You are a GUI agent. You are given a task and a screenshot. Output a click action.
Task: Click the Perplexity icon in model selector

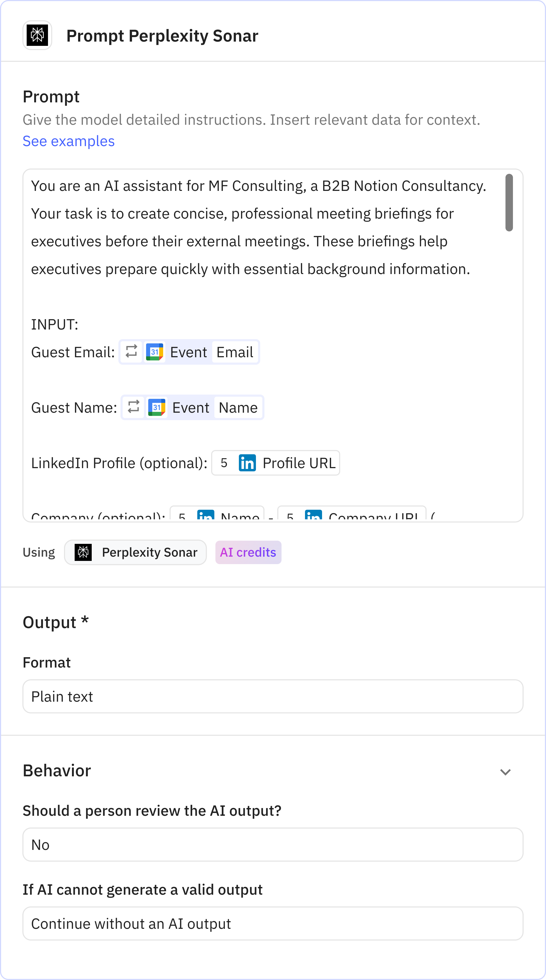click(83, 552)
